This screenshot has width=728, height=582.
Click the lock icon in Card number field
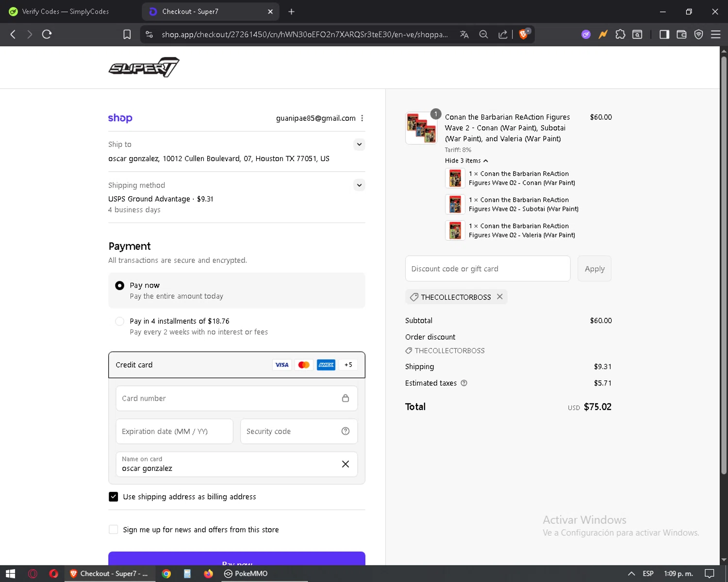[346, 398]
